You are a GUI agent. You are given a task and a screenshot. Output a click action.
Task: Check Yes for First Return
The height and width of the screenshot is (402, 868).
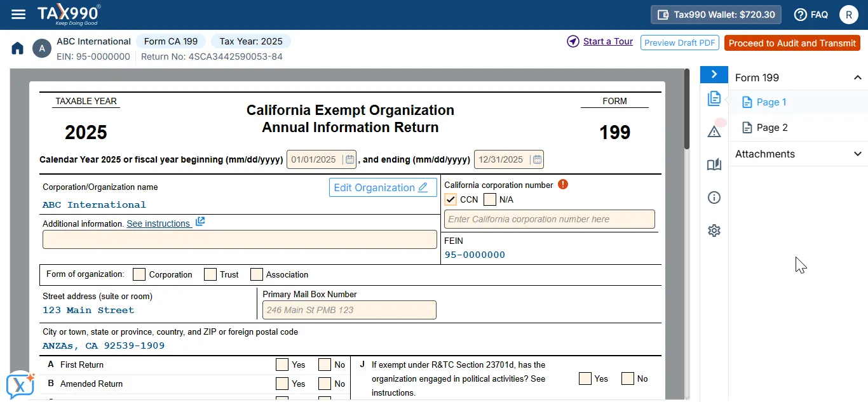click(282, 364)
